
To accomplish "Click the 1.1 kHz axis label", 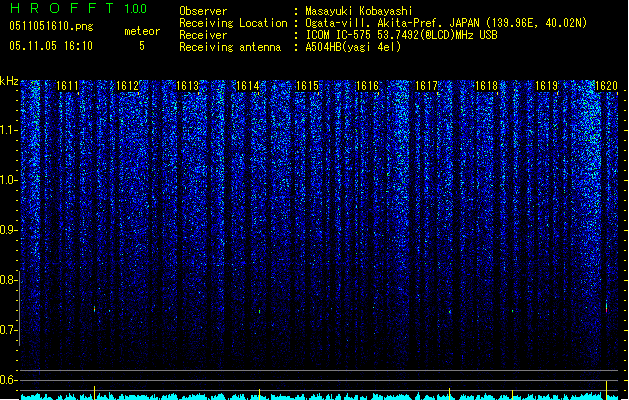I will [8, 130].
